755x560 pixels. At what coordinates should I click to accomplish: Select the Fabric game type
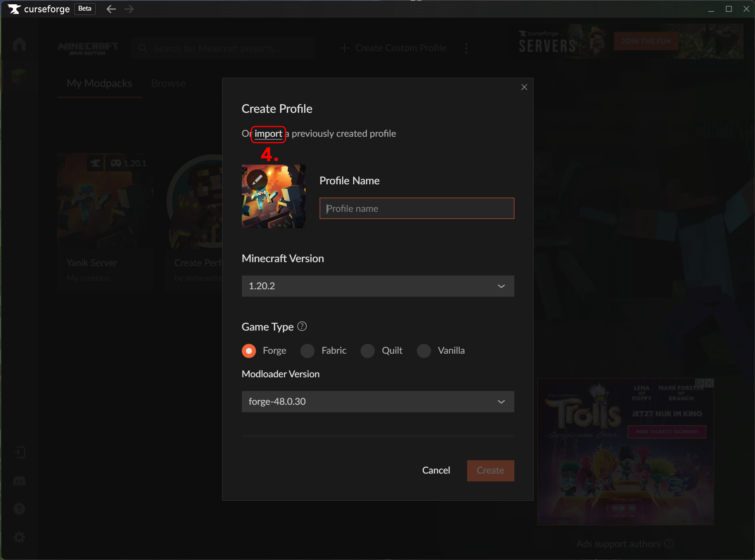[x=308, y=351]
